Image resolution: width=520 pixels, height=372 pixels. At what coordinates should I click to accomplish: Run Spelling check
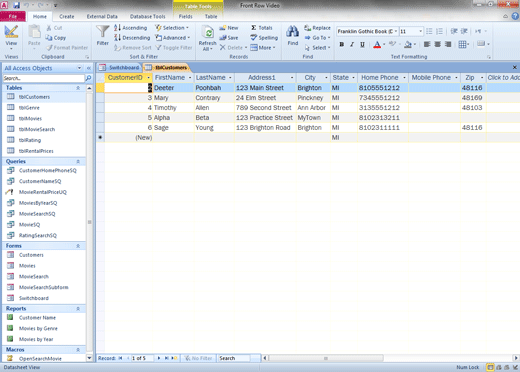click(264, 38)
